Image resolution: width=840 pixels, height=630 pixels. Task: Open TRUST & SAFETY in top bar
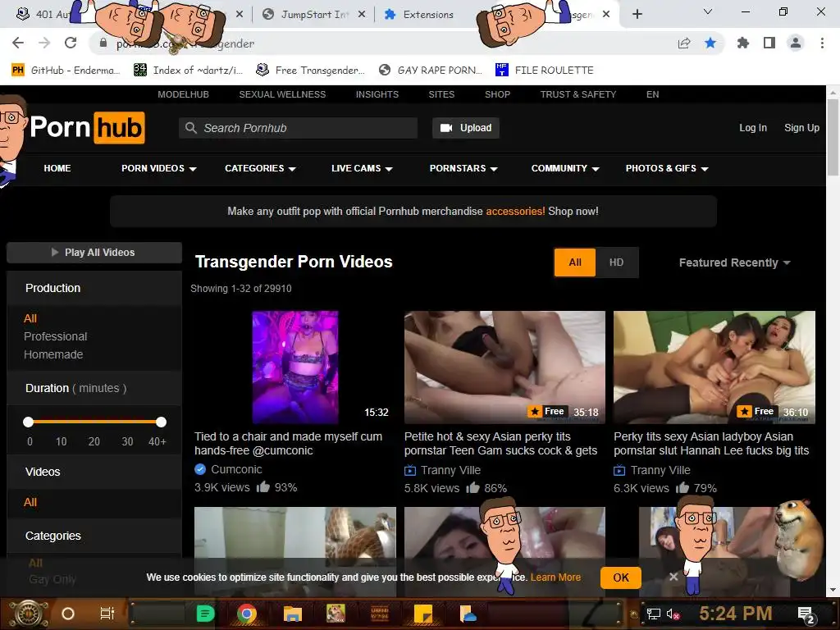[578, 94]
